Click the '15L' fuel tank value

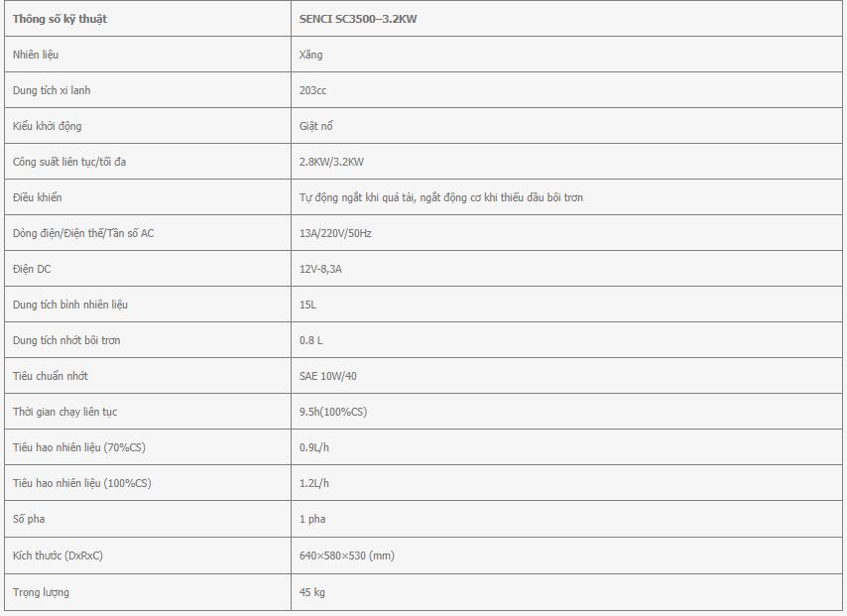[x=307, y=305]
